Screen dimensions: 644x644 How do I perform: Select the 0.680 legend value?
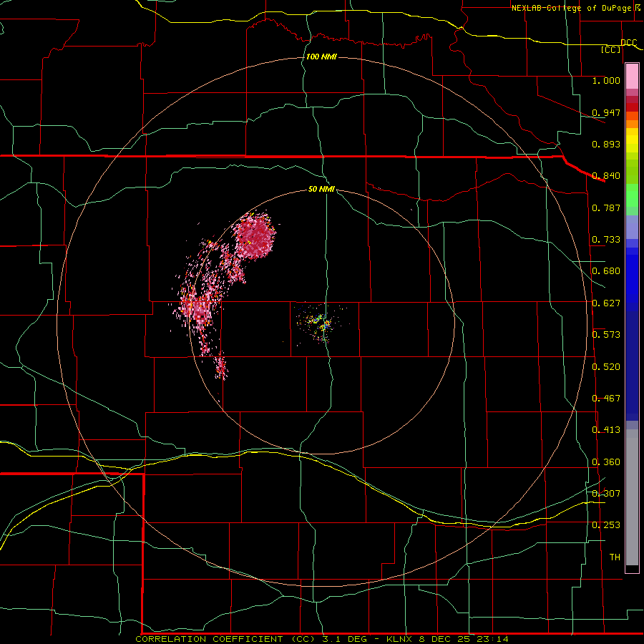tap(606, 271)
